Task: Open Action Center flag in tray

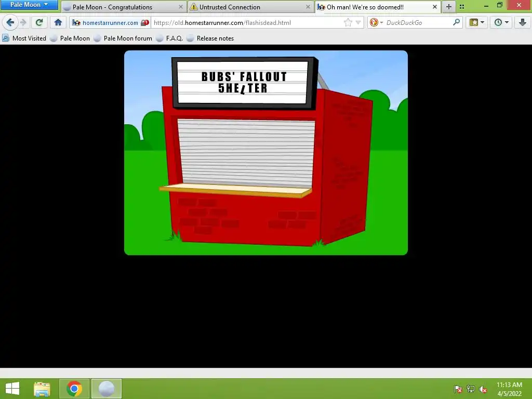Action: (458, 389)
